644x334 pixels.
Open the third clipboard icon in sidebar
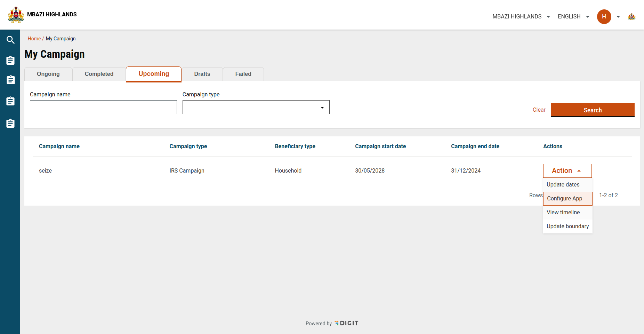10,101
